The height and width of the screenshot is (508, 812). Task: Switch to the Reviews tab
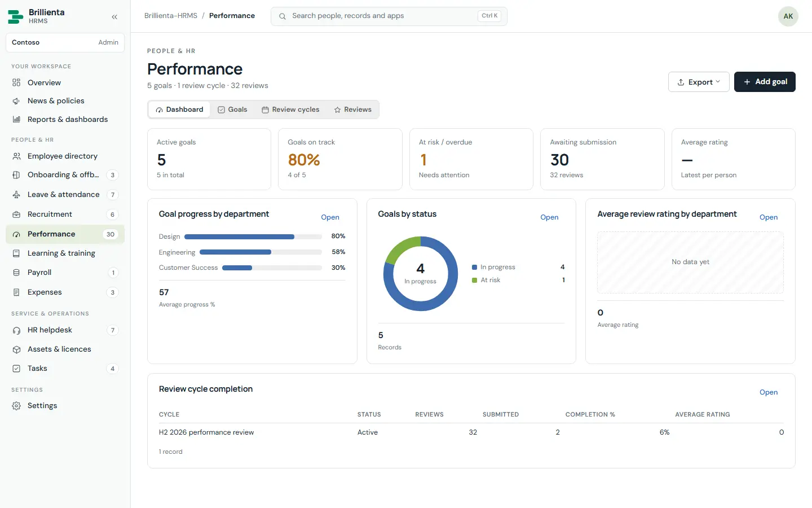[352, 110]
